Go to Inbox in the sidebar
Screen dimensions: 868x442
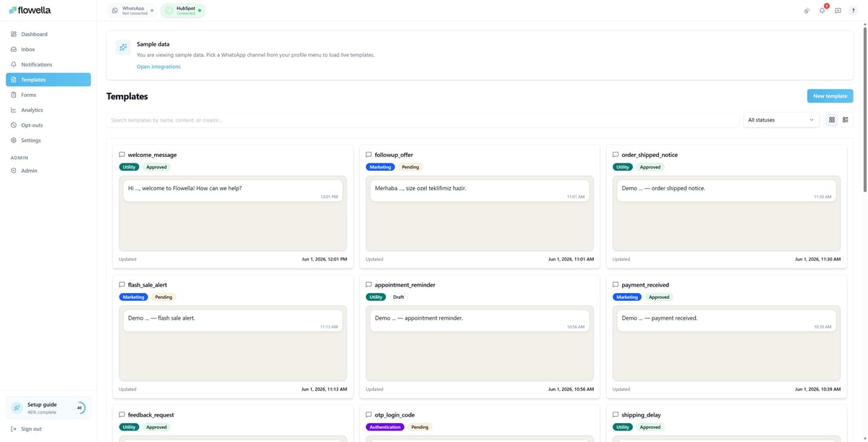[48, 49]
